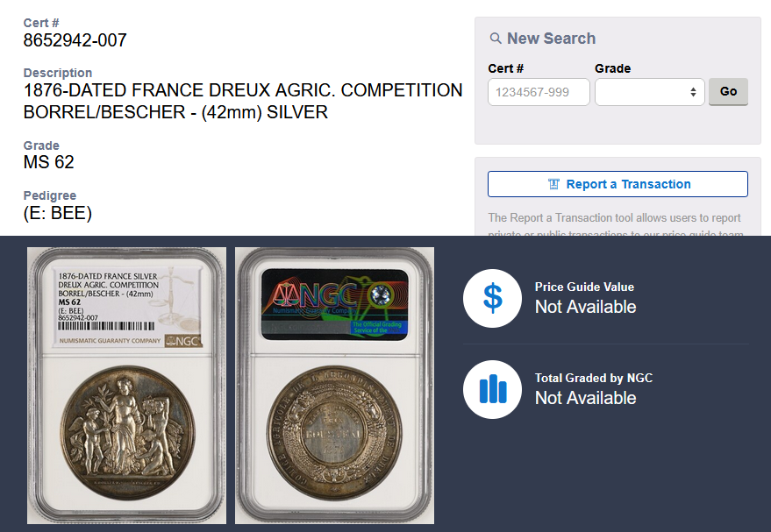The image size is (771, 532).
Task: Click the NGC hologram on the reverse slab
Action: coord(335,304)
